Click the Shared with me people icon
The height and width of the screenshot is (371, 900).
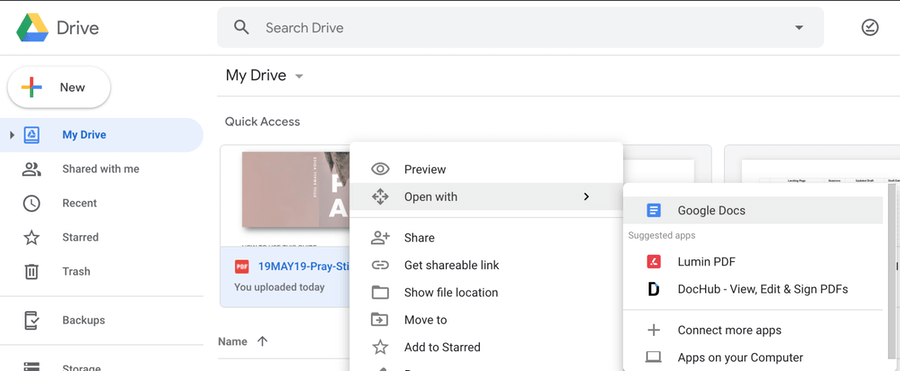click(x=31, y=169)
